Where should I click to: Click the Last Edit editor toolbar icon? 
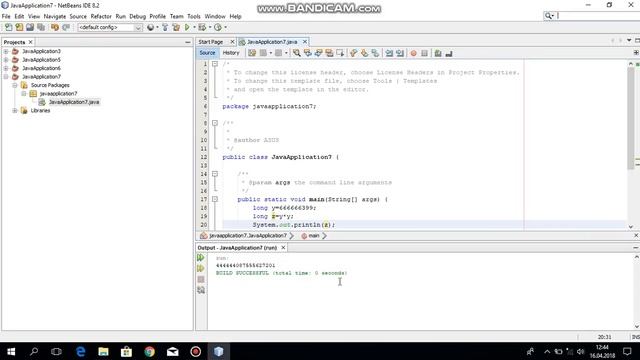252,53
